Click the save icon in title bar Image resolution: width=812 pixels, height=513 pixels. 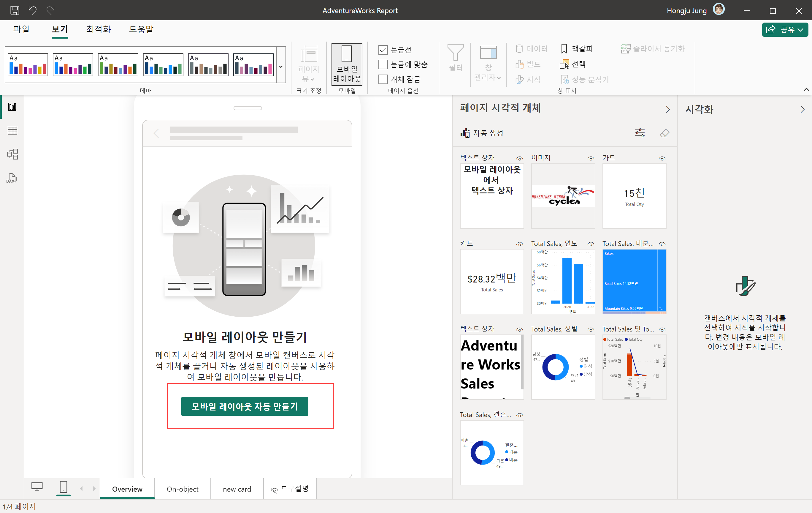[x=15, y=10]
